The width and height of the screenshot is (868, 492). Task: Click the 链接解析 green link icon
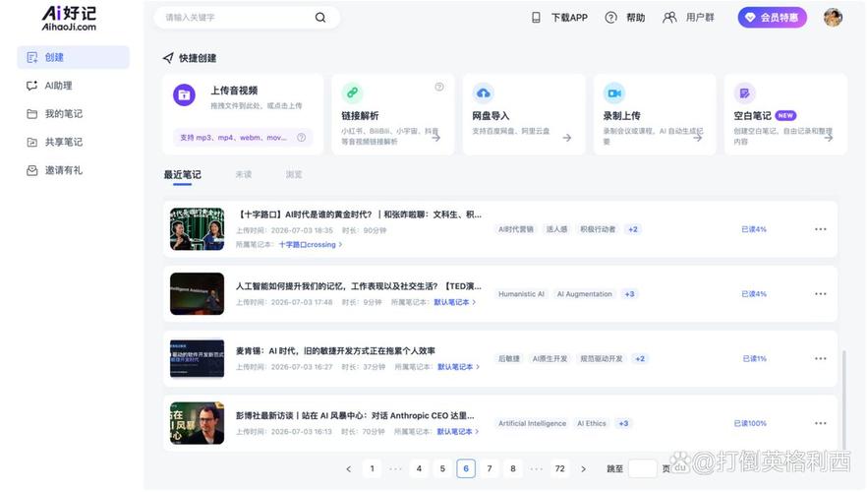coord(352,92)
